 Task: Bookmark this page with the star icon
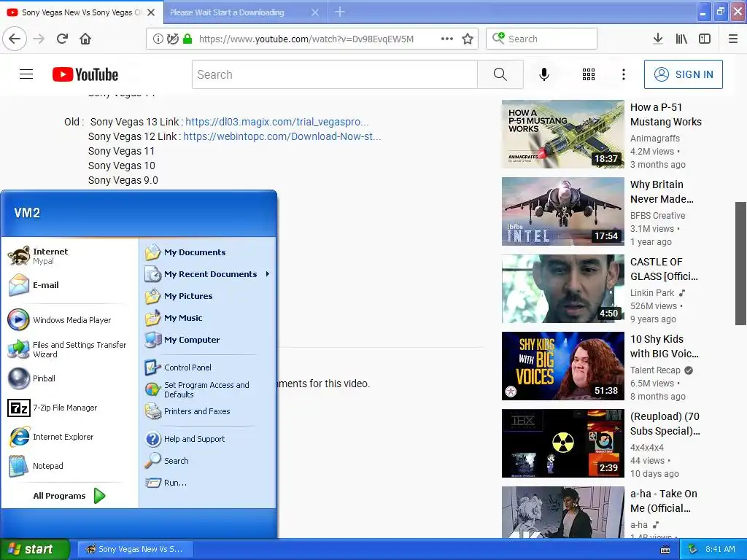pos(468,39)
